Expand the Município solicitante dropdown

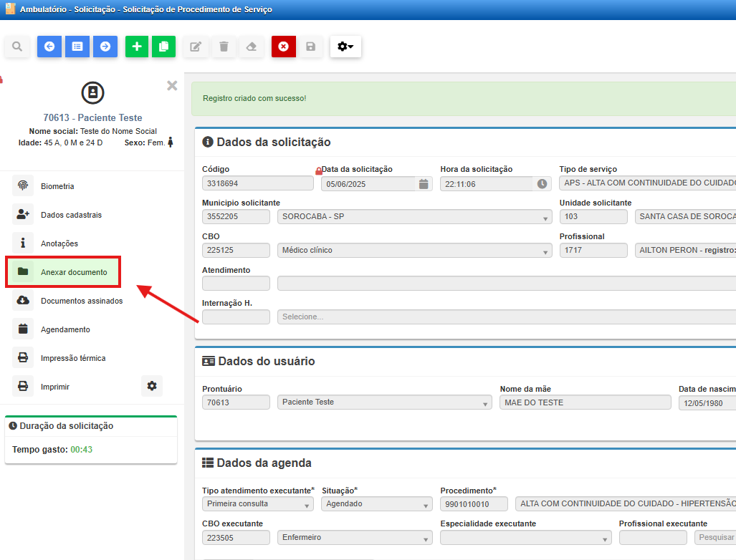pos(546,217)
